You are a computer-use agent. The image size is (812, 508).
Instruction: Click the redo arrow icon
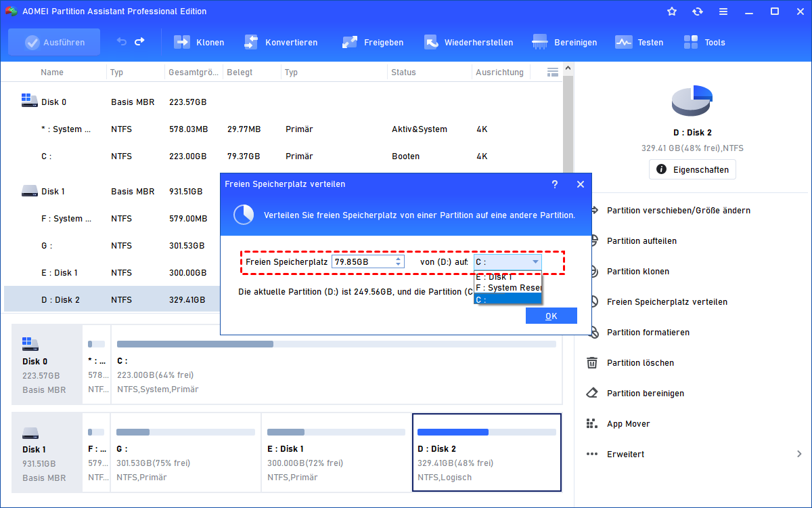(x=139, y=42)
